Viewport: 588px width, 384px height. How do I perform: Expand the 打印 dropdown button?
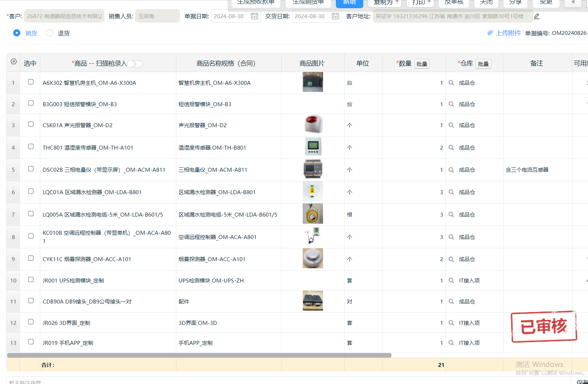tap(421, 2)
